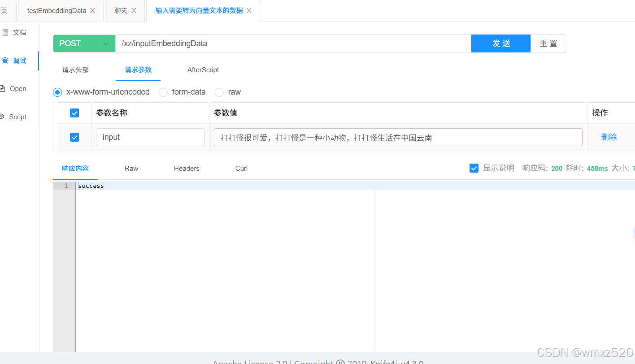
Task: Click the 458ms elapsed time value
Action: tap(597, 169)
